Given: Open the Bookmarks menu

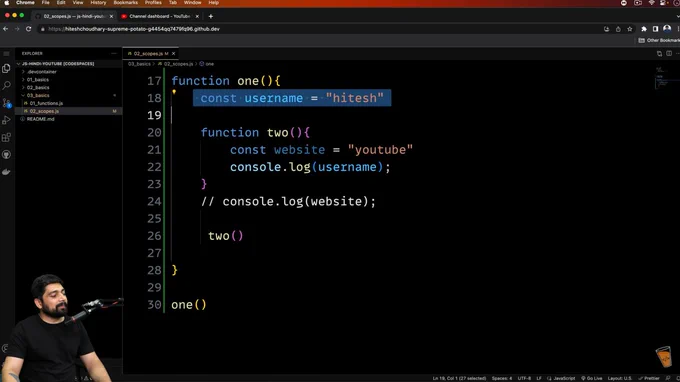Looking at the screenshot, I should 126,3.
